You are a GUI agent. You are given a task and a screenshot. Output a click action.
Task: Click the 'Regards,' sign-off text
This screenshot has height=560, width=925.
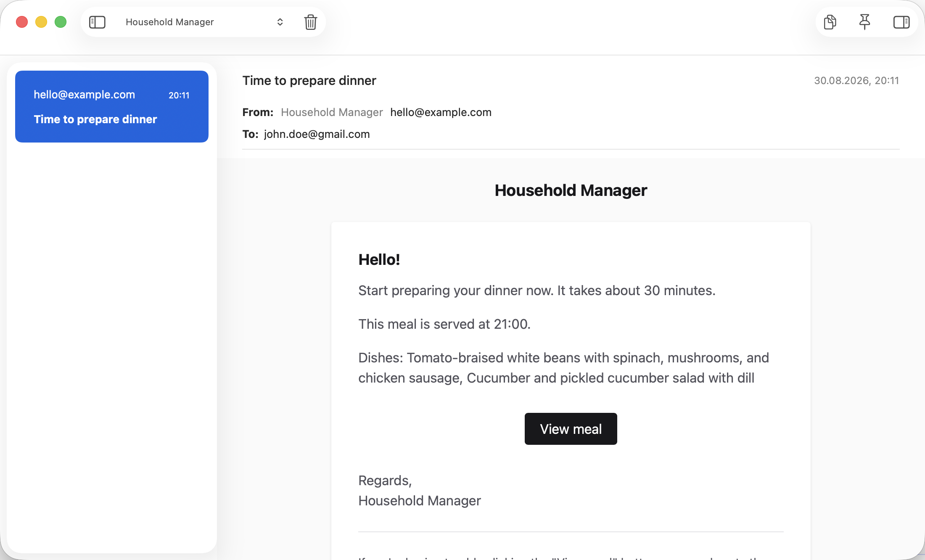[385, 481]
